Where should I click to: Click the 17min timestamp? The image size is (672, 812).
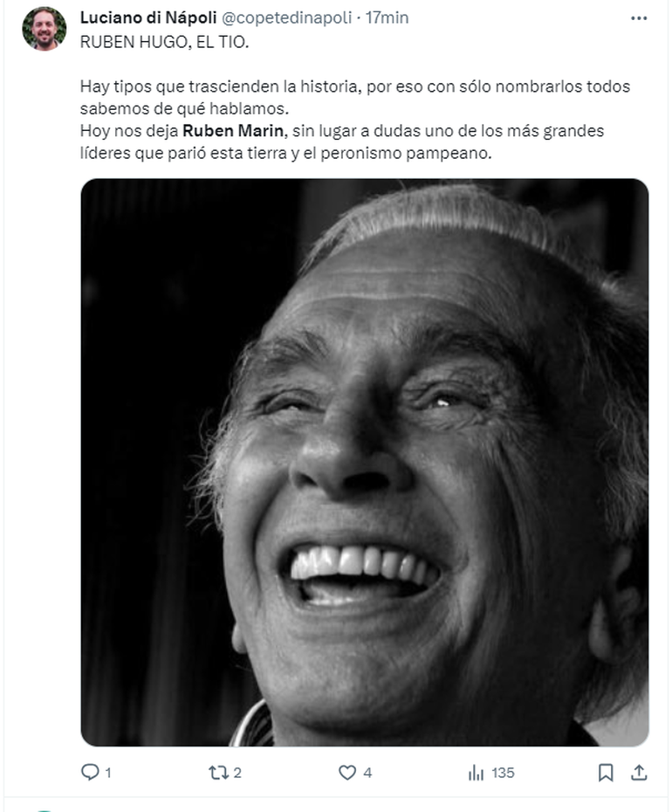pos(387,17)
